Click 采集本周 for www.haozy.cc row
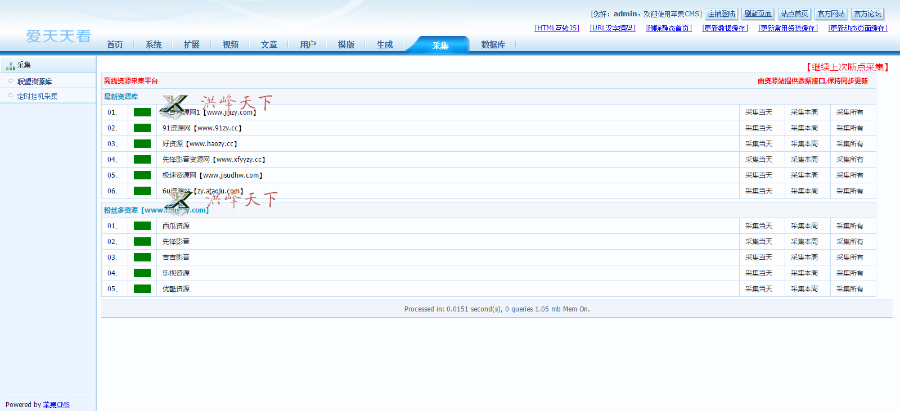The width and height of the screenshot is (900, 411). [x=804, y=144]
